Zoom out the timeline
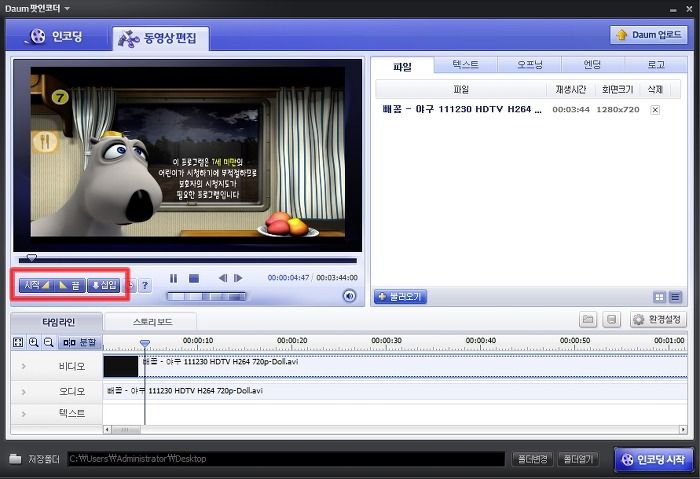 pos(49,342)
